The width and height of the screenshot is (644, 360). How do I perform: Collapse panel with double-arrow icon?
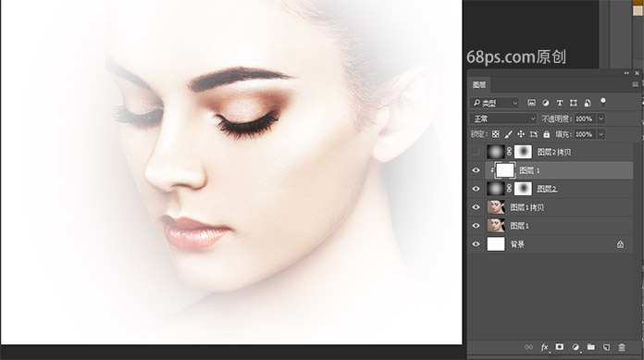coord(626,73)
